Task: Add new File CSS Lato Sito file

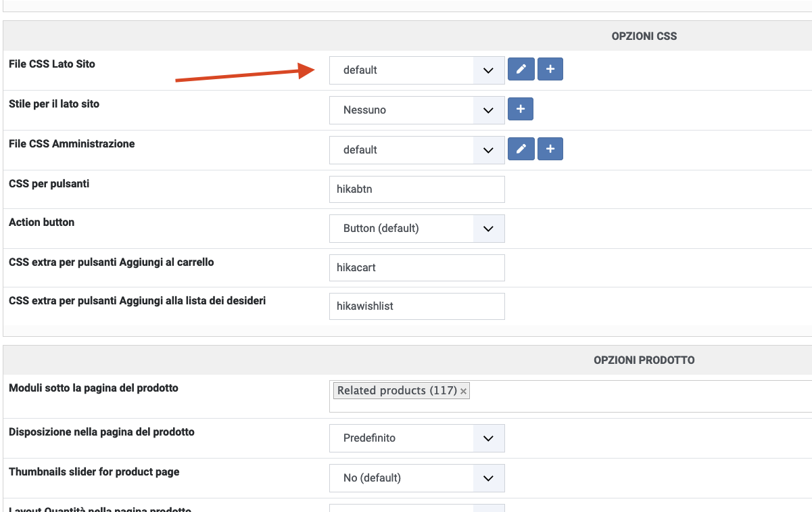Action: click(550, 70)
